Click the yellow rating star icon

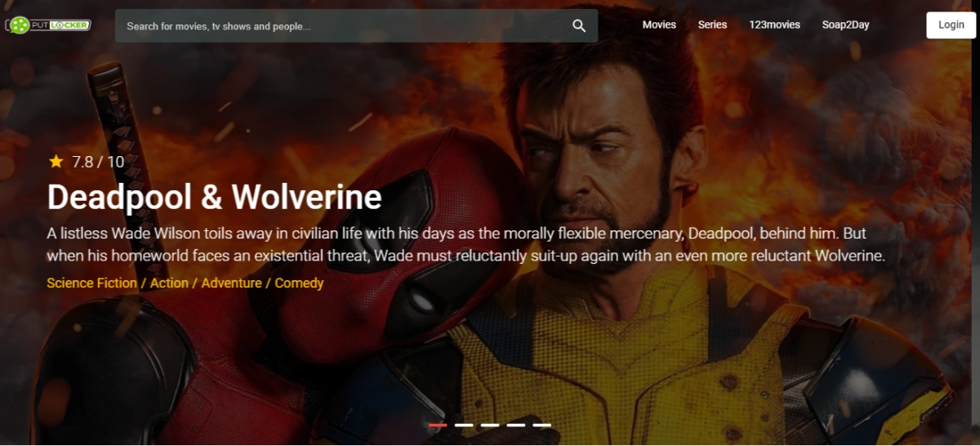click(x=56, y=162)
